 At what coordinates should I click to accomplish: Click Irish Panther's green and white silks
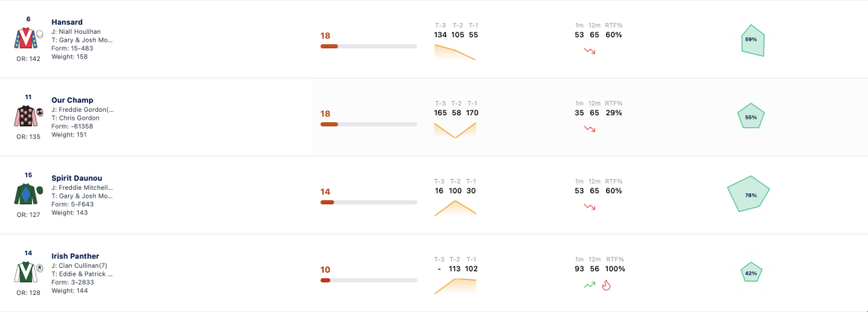point(25,272)
